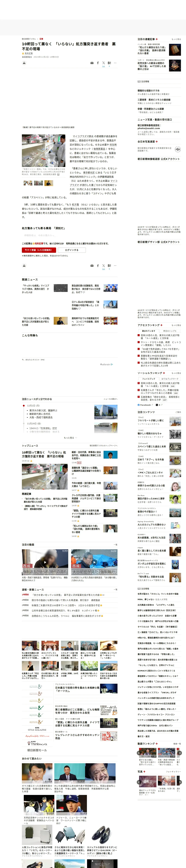Open more share options ellipsis under the headline

click(115, 63)
